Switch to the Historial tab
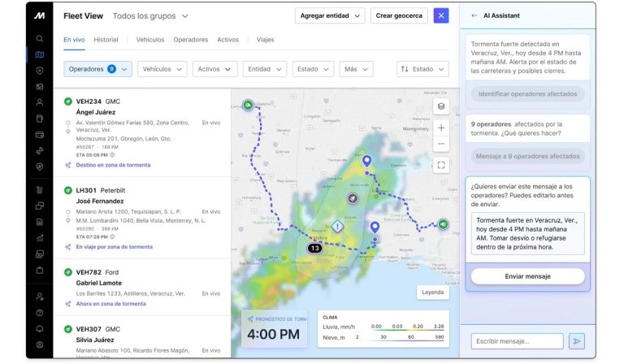 coord(106,40)
